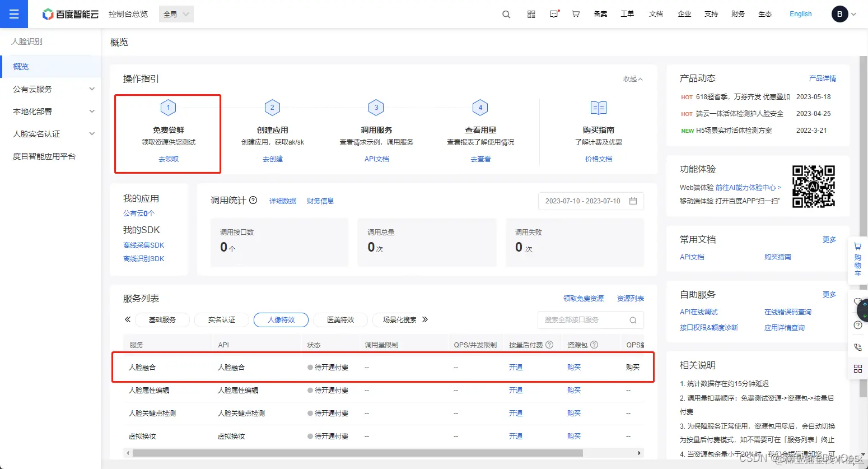
Task: Open the hamburger navigation menu
Action: pos(14,14)
